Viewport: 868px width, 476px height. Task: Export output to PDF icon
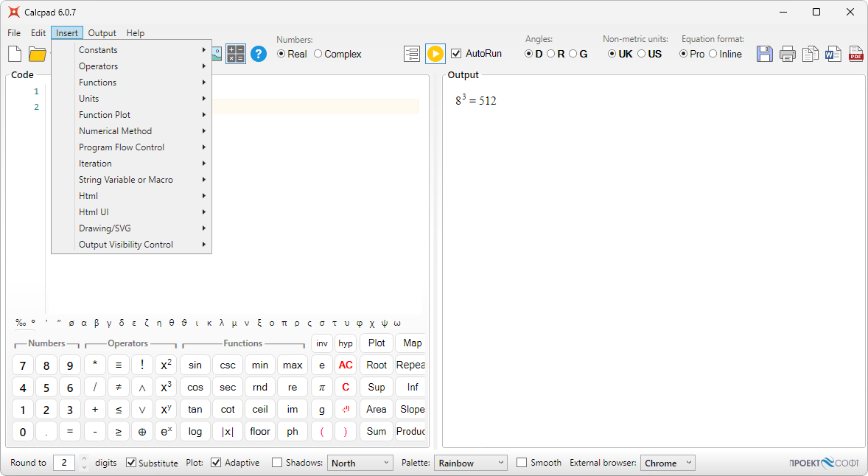855,54
